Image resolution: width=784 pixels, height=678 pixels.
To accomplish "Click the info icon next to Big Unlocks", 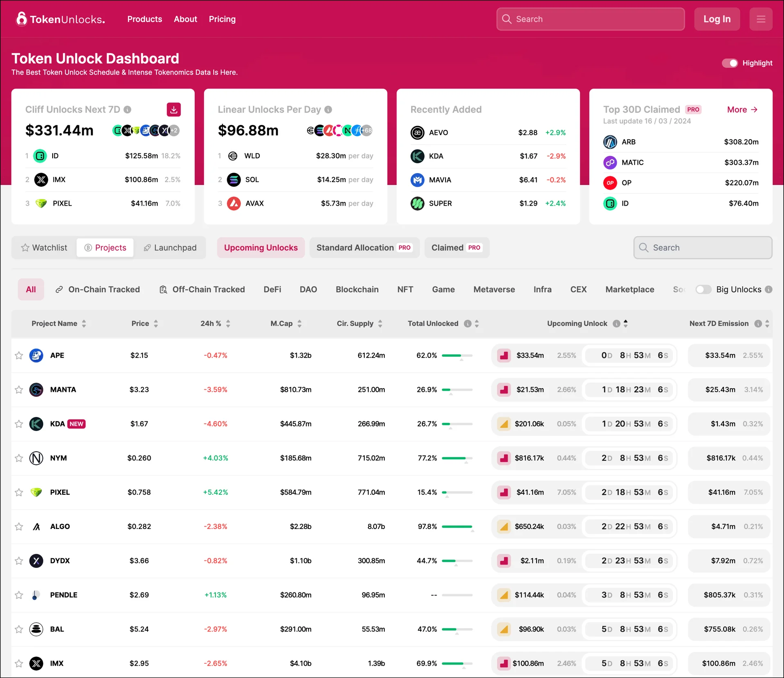I will (768, 289).
